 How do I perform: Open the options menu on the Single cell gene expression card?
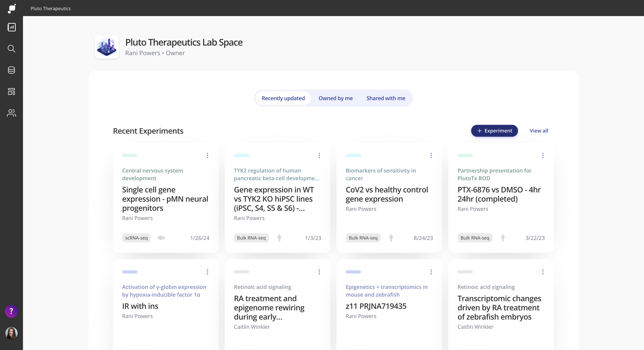coord(207,155)
